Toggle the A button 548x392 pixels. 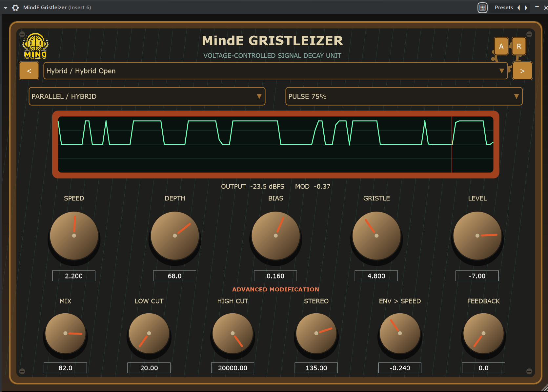point(501,46)
